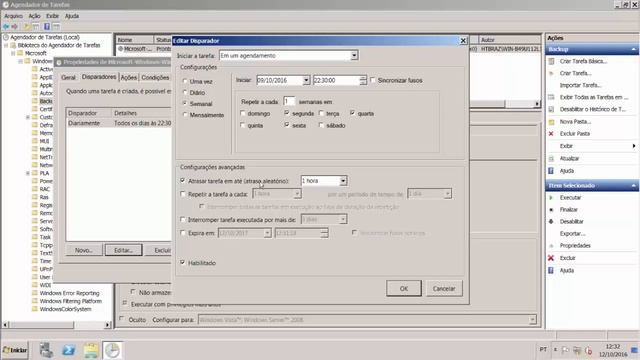Viewport: 640px width, 360px height.
Task: Select the Uma vez radio option
Action: click(x=185, y=81)
